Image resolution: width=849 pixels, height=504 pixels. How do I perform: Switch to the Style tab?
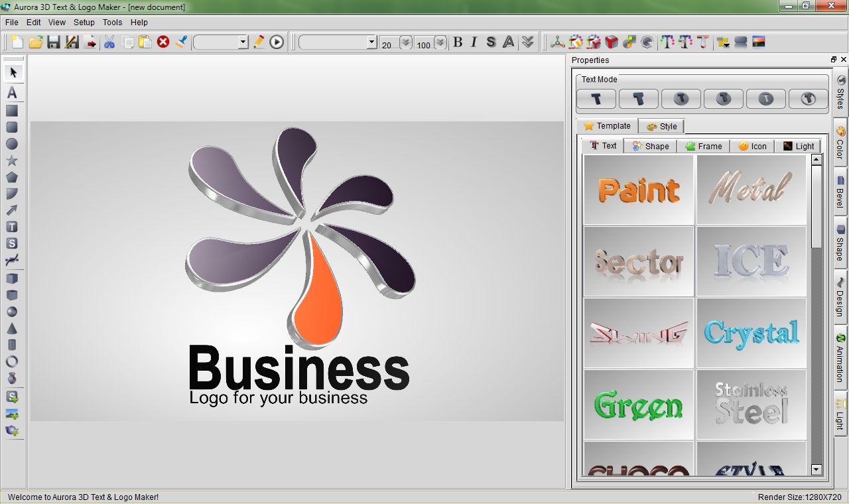[x=661, y=126]
